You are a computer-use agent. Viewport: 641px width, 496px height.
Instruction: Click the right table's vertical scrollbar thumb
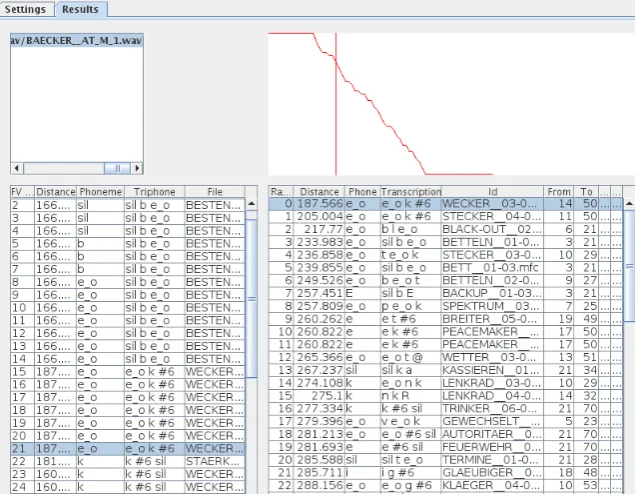(x=630, y=266)
